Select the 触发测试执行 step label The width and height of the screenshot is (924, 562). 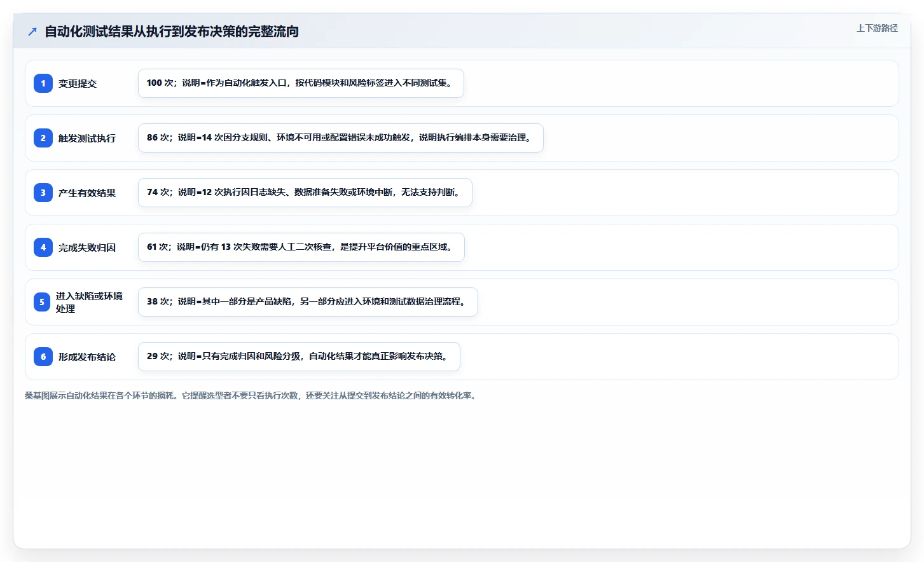coord(87,138)
